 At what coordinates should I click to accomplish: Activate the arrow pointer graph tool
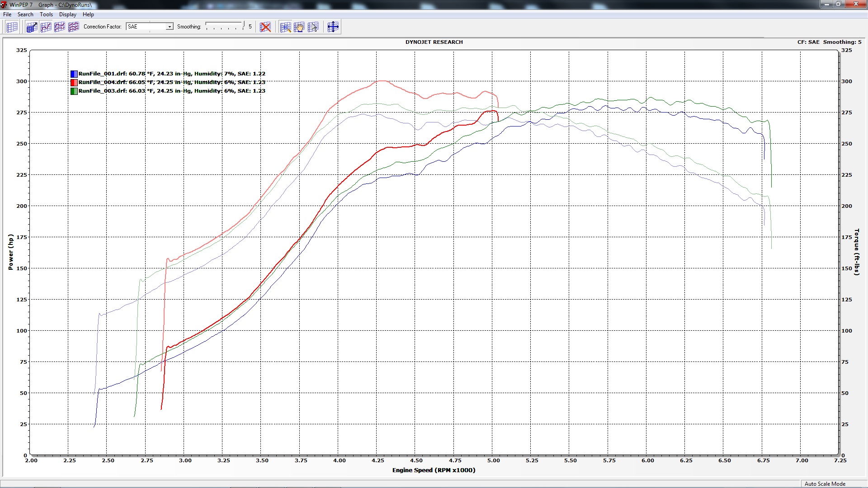click(313, 27)
